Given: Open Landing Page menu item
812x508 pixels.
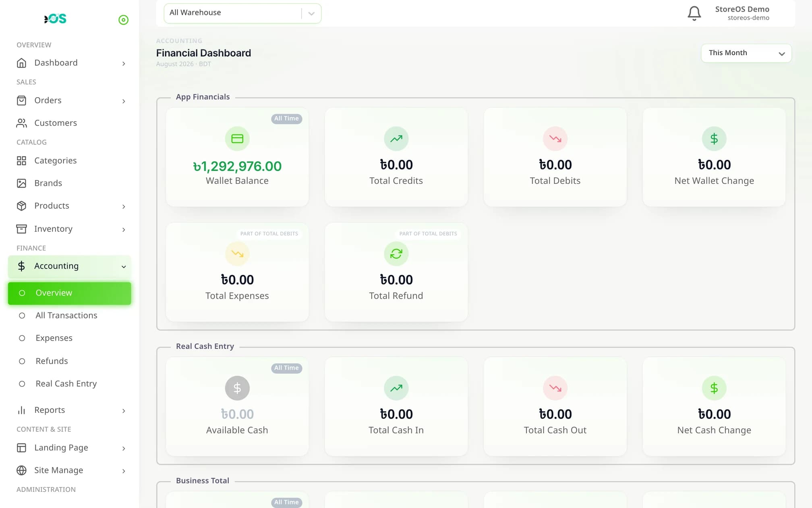Looking at the screenshot, I should [69, 448].
